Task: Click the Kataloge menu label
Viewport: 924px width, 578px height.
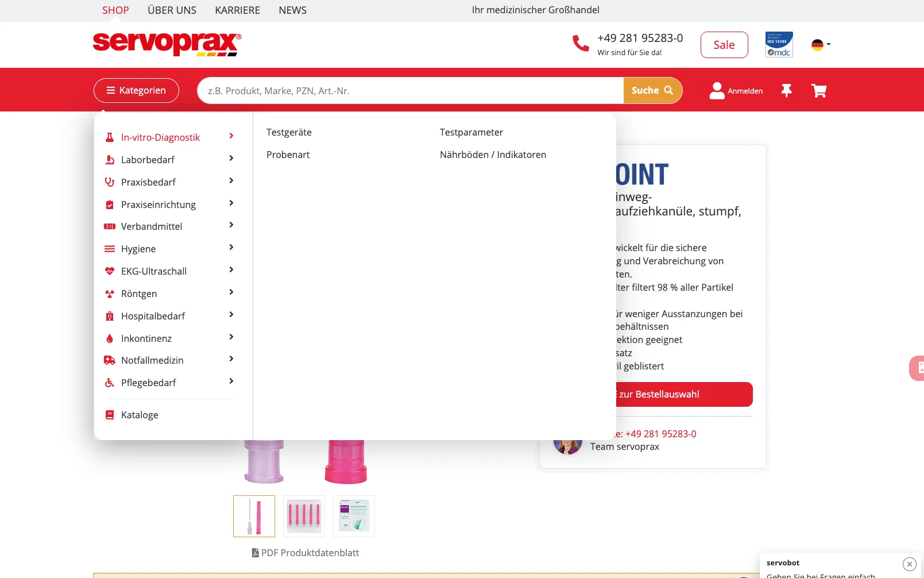Action: tap(140, 415)
